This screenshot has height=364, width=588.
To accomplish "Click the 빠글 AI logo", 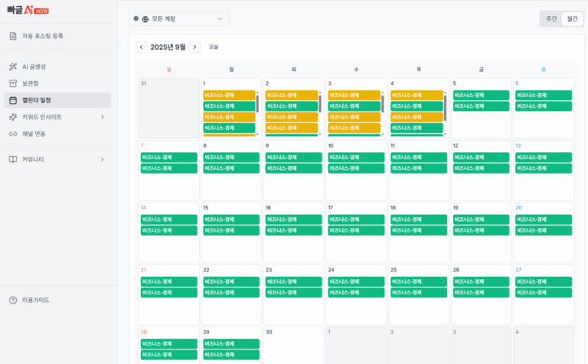I will pos(28,10).
